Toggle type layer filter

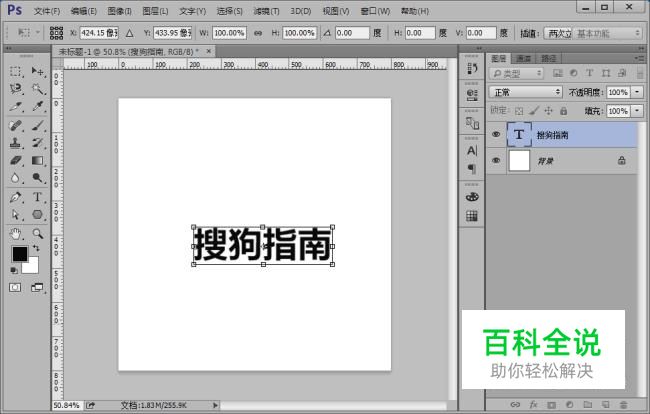tap(589, 73)
